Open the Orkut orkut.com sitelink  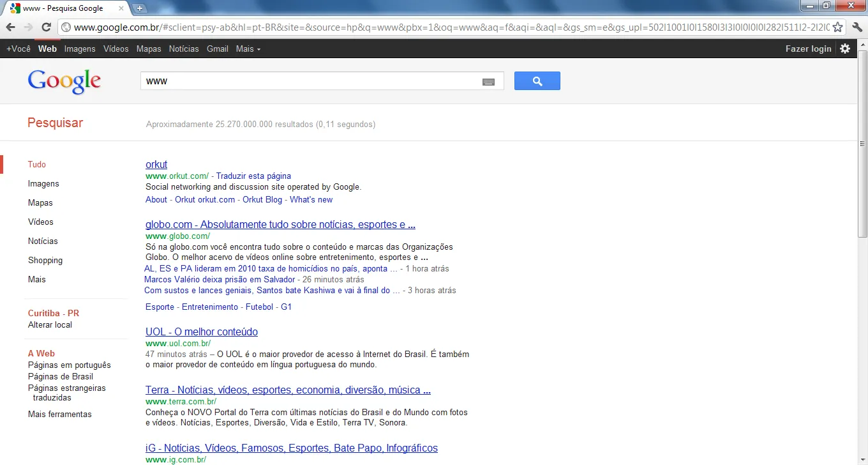(x=205, y=199)
